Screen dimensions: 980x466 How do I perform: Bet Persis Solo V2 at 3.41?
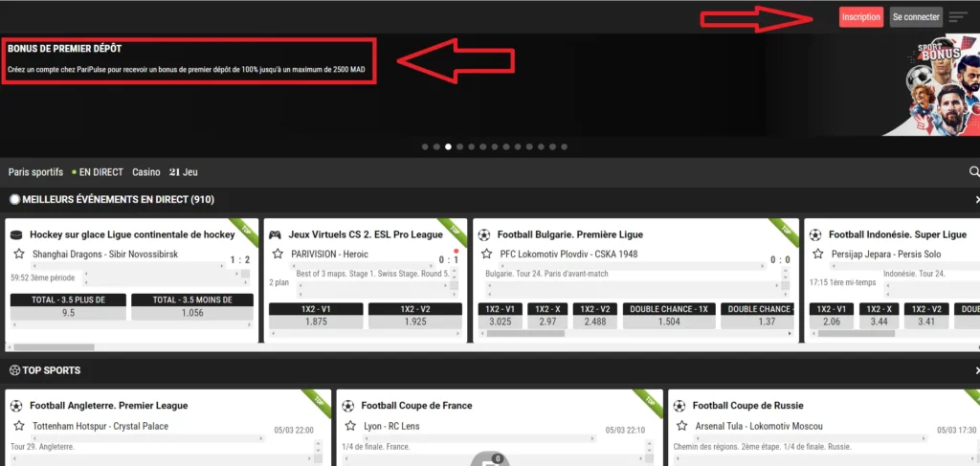pos(926,316)
